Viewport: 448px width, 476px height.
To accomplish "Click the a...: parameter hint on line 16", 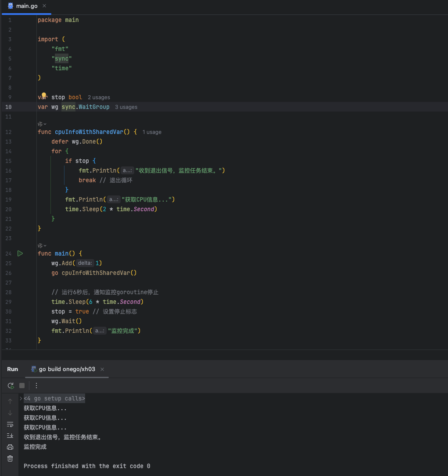I will [x=127, y=171].
